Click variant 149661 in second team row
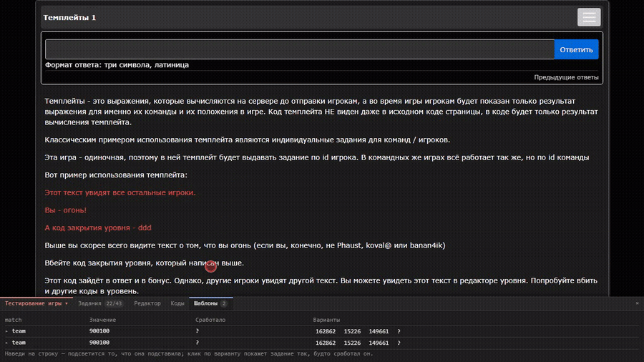 coord(379,343)
